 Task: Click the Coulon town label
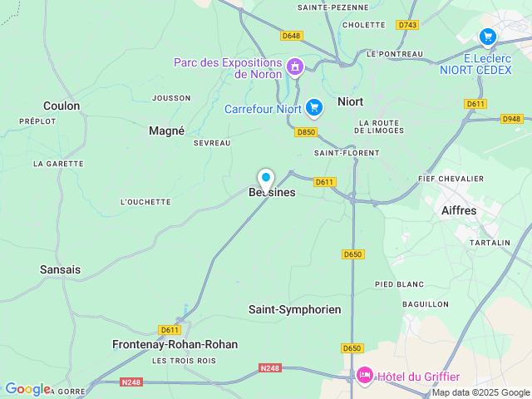[x=62, y=106]
